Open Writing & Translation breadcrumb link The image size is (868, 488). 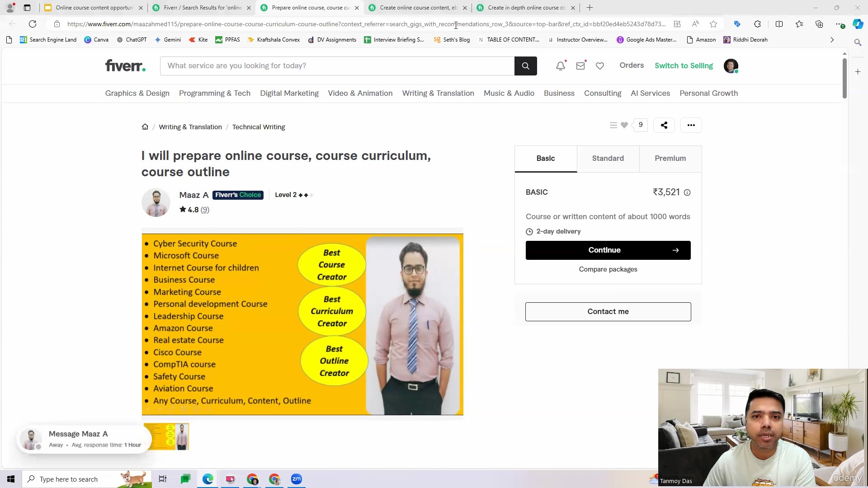tap(190, 127)
